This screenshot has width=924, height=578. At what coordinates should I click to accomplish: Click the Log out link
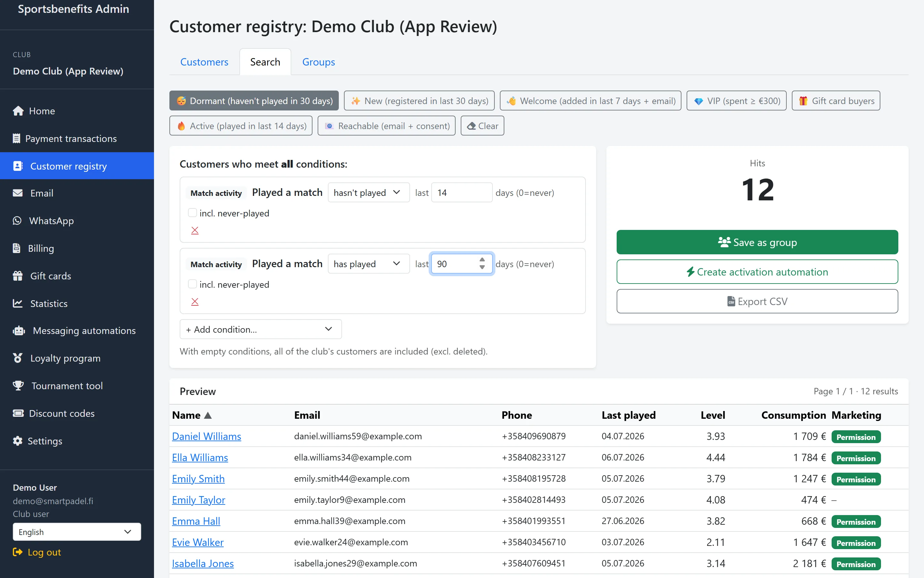[37, 552]
